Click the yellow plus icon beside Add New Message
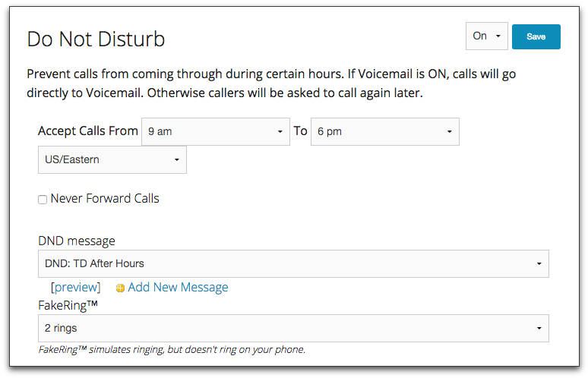The height and width of the screenshot is (378, 588). point(120,288)
